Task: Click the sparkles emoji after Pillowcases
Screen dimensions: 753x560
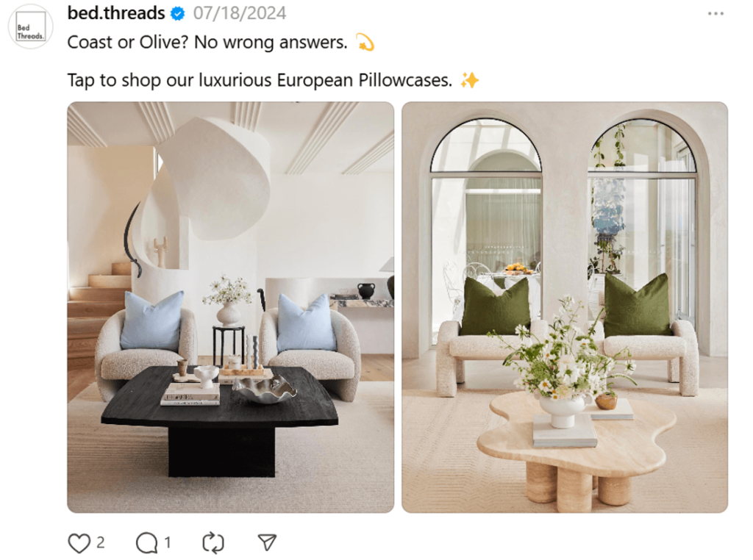Action: point(469,80)
